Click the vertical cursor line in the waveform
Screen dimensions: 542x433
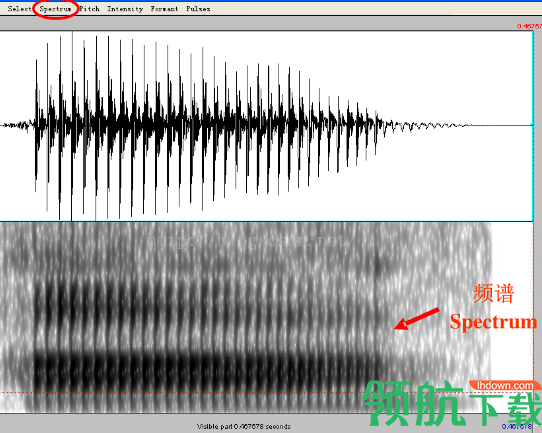(72, 126)
